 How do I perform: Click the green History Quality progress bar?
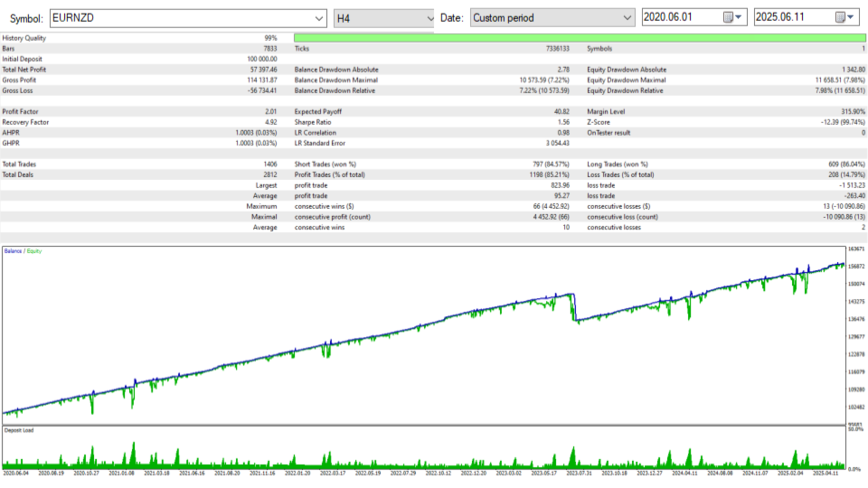(x=580, y=38)
